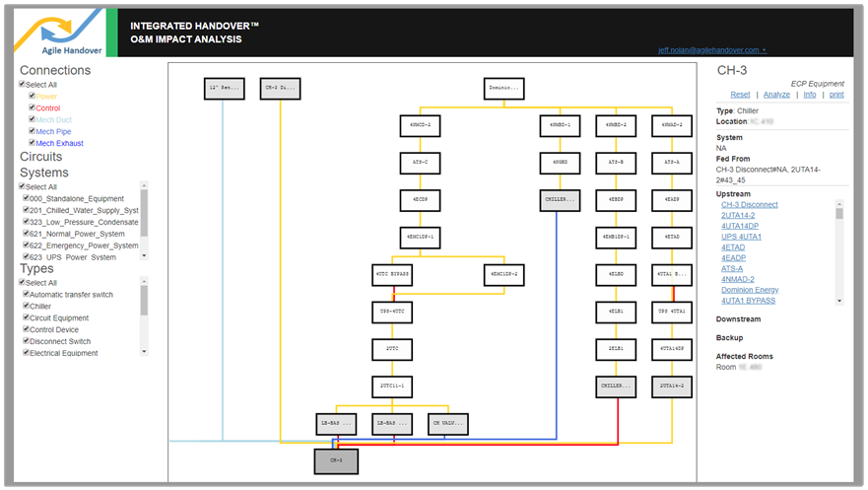Click the Reset link
This screenshot has height=490, width=868.
pyautogui.click(x=740, y=95)
